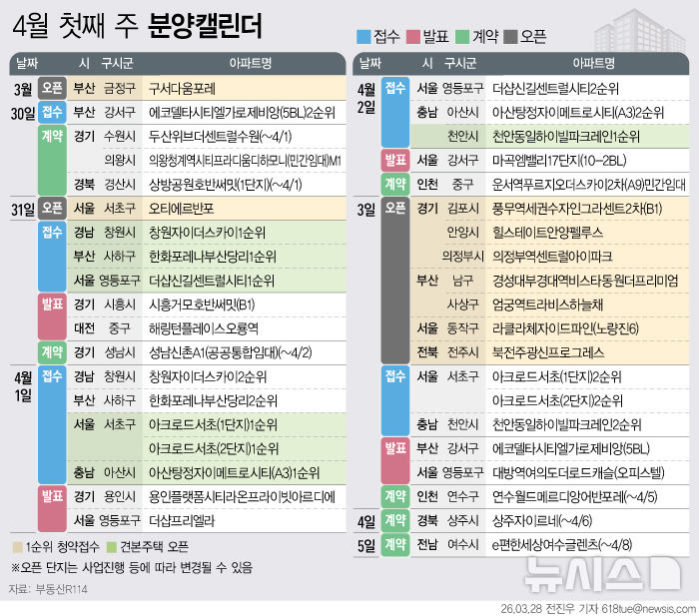The width and height of the screenshot is (699, 616).
Task: Click the 계약 badge for 상주자이르네
Action: click(395, 520)
